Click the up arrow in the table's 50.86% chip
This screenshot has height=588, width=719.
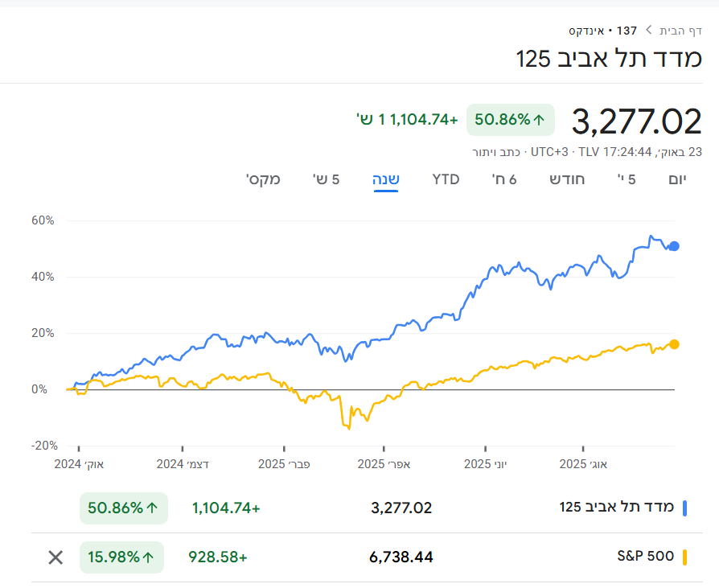[x=152, y=508]
